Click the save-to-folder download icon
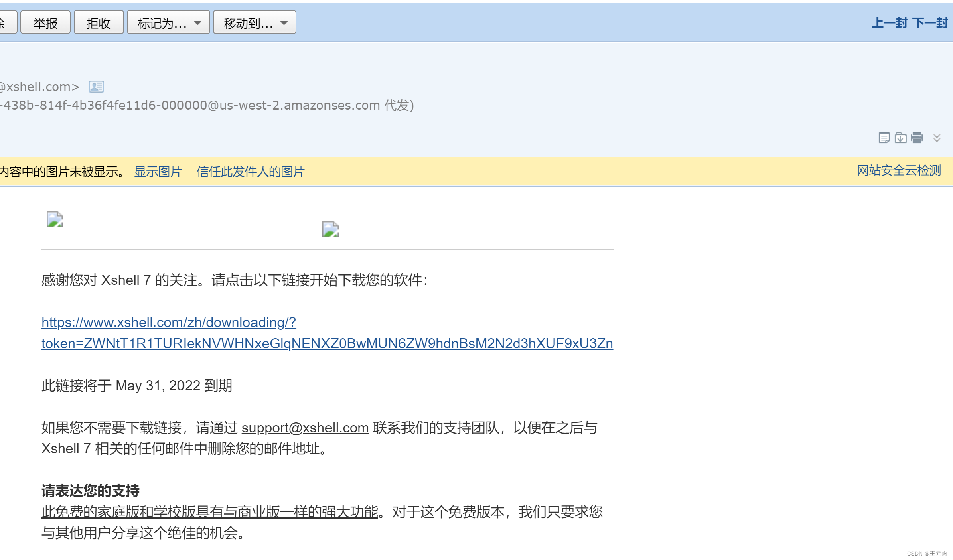Viewport: 953px width, 560px height. (900, 138)
